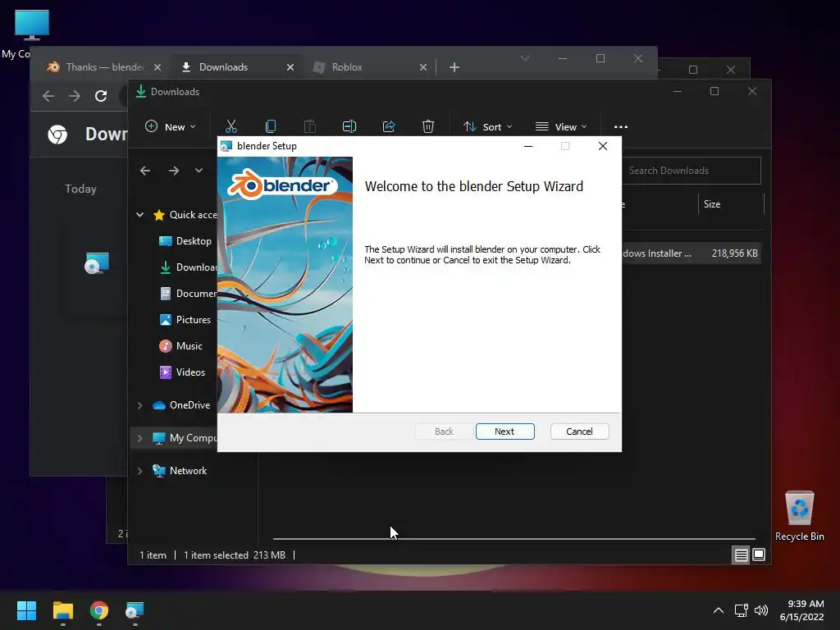The height and width of the screenshot is (630, 840).
Task: Click the installer file icon in Chrome downloads
Action: click(97, 263)
